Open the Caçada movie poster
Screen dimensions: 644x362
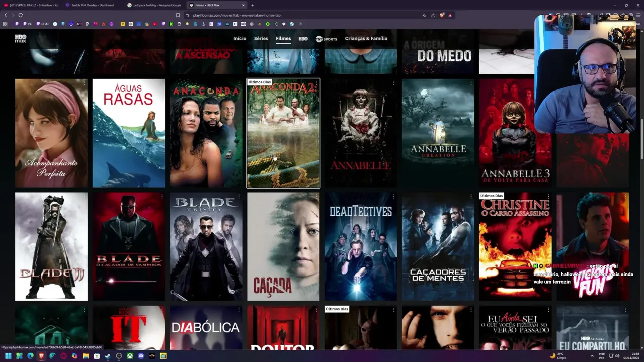tap(283, 246)
